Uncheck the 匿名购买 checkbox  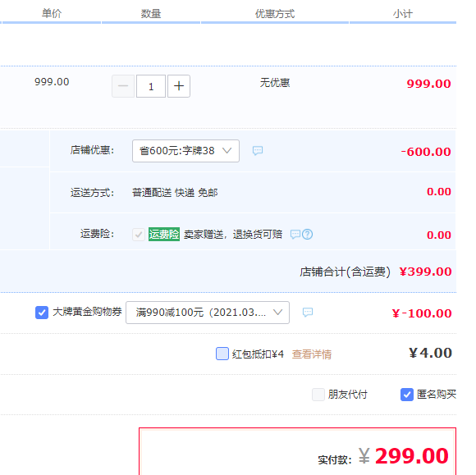coord(407,395)
